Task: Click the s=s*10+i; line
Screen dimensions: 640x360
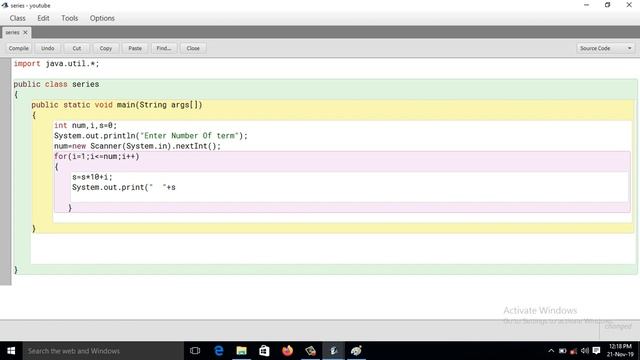Action: coord(92,177)
